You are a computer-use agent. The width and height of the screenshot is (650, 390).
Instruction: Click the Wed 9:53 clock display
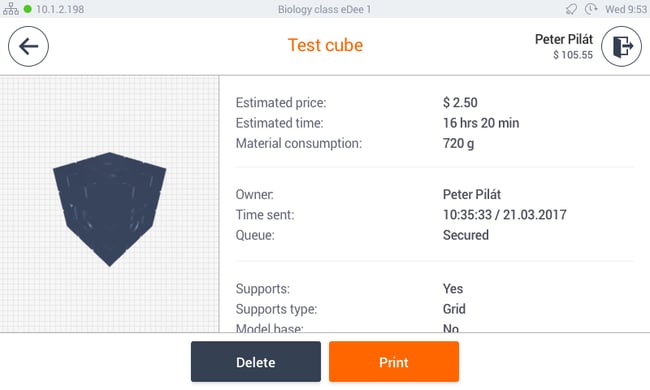pos(626,9)
